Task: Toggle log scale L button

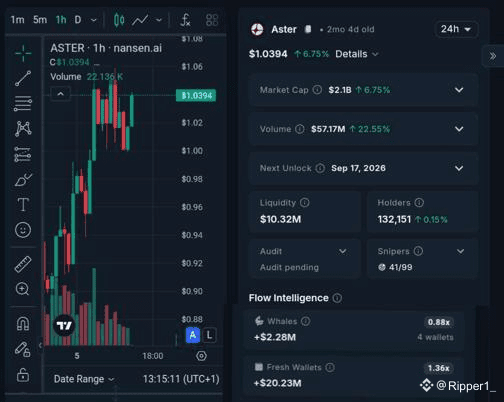Action: (209, 335)
